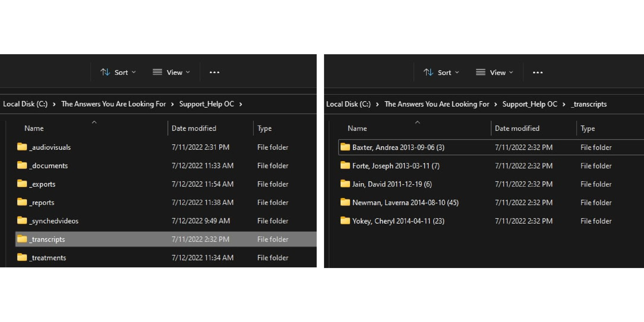Screen dimensions: 644x322
Task: Go to Support_Help OC in the right path
Action: click(x=530, y=104)
